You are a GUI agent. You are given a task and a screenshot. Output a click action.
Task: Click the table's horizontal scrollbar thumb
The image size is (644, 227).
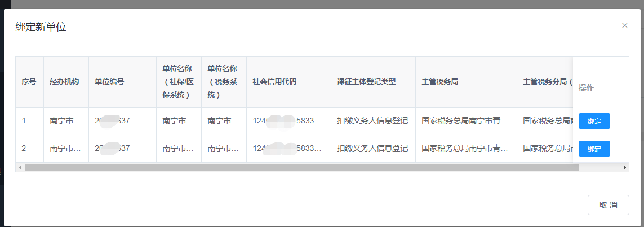(x=293, y=167)
